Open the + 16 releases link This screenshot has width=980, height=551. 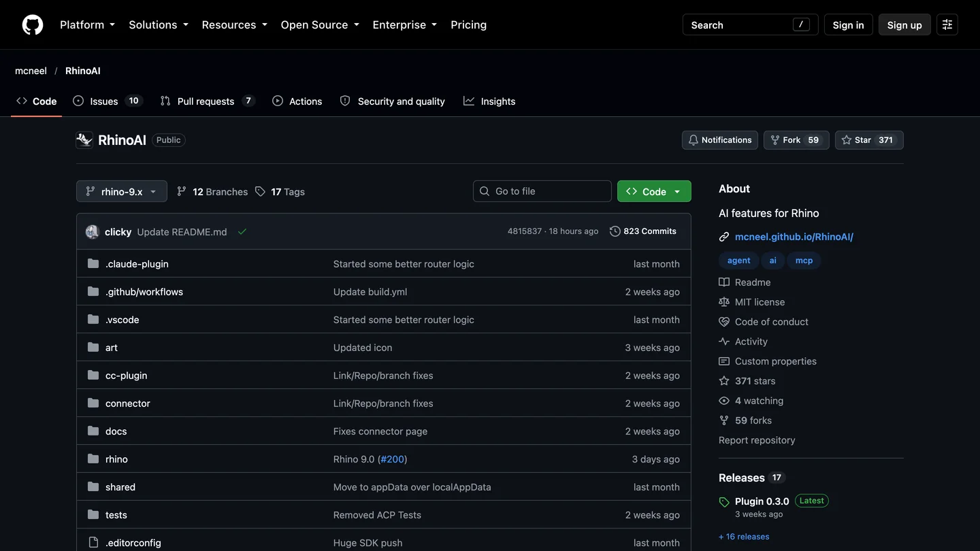click(x=744, y=537)
